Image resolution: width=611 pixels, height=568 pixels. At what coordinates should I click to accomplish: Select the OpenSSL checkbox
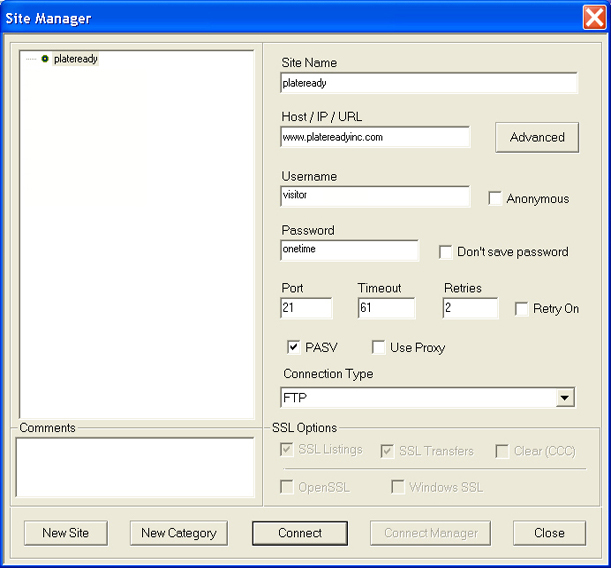tap(287, 487)
